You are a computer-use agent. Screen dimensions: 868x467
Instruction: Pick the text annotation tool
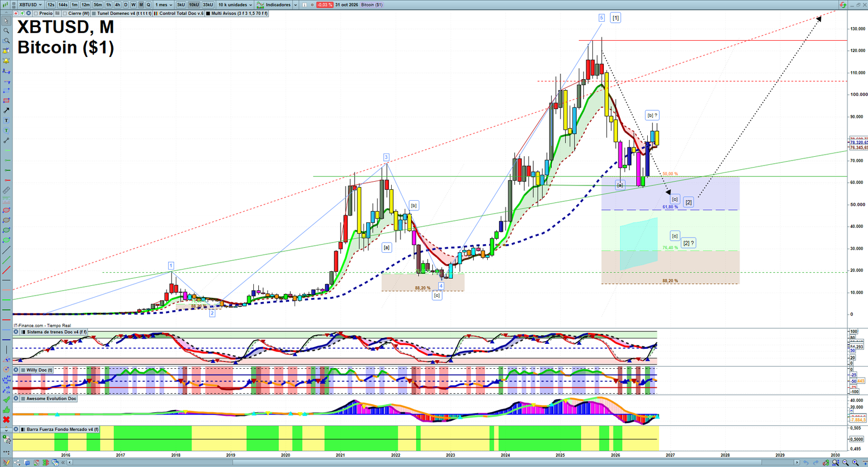click(6, 120)
